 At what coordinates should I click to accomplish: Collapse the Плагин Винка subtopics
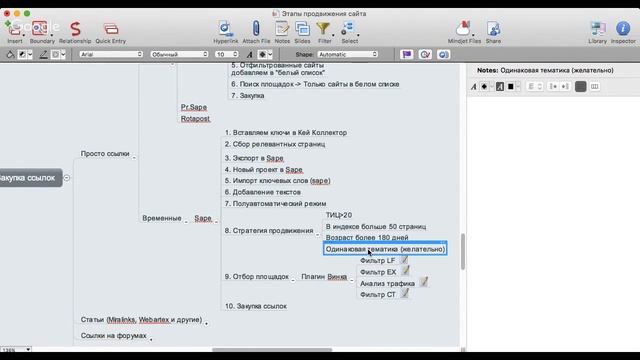click(x=351, y=280)
